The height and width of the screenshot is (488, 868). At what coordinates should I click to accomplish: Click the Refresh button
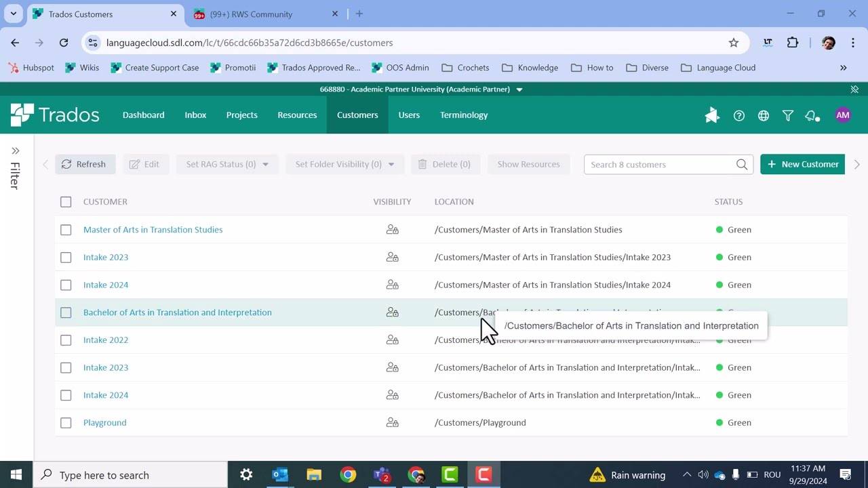click(x=85, y=164)
